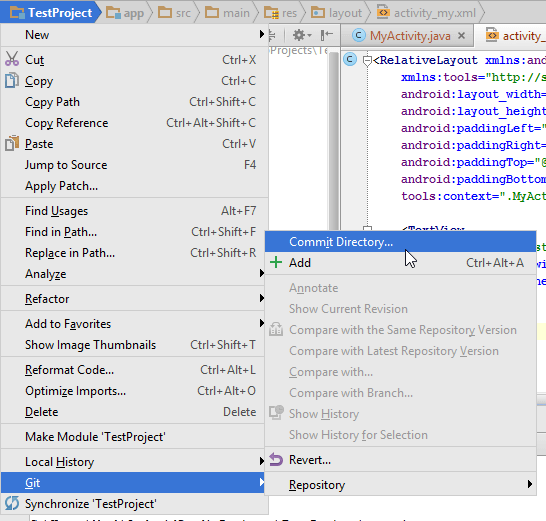
Task: Click the android:layout_width attribute line
Action: point(474,94)
